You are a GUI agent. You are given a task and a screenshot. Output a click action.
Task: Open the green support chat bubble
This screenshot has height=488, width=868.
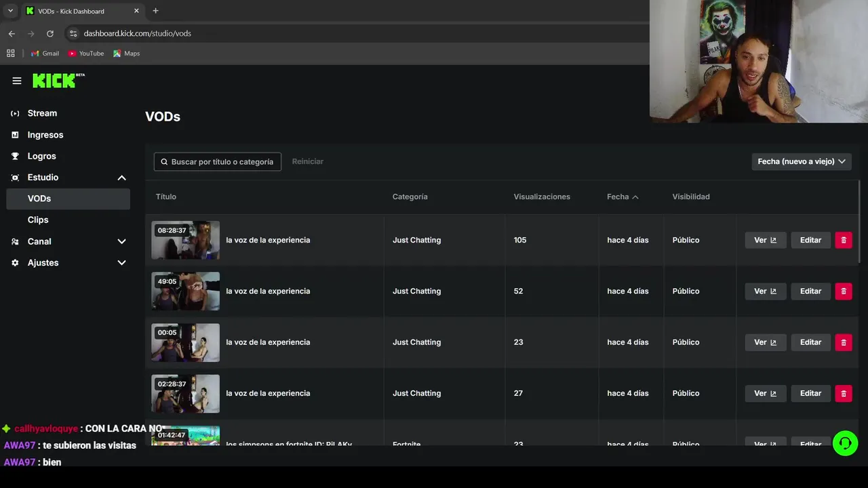pyautogui.click(x=845, y=443)
